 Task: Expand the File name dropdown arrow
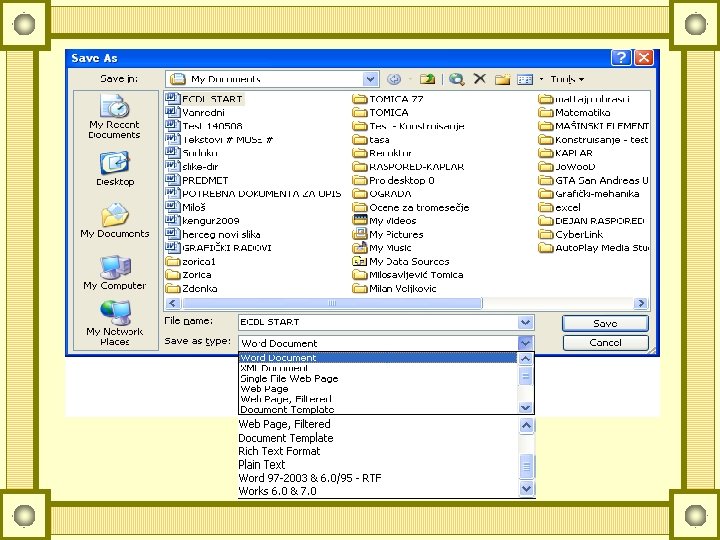525,322
